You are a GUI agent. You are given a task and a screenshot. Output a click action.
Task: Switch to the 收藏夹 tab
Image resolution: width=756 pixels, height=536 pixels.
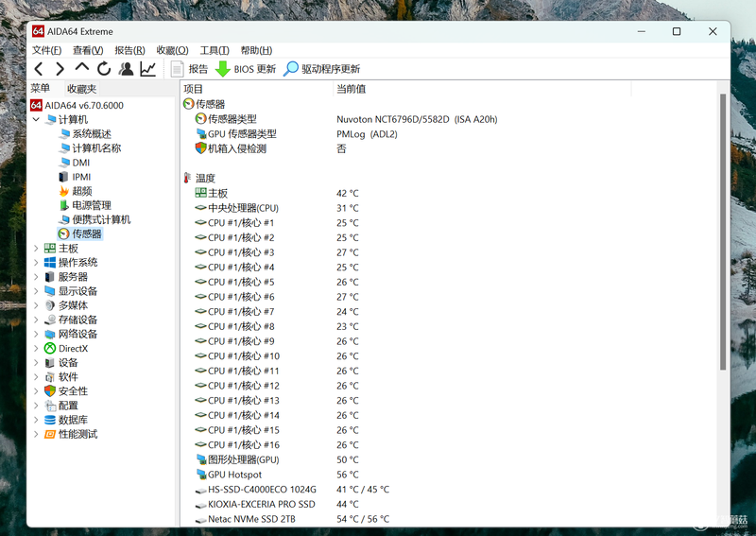82,89
